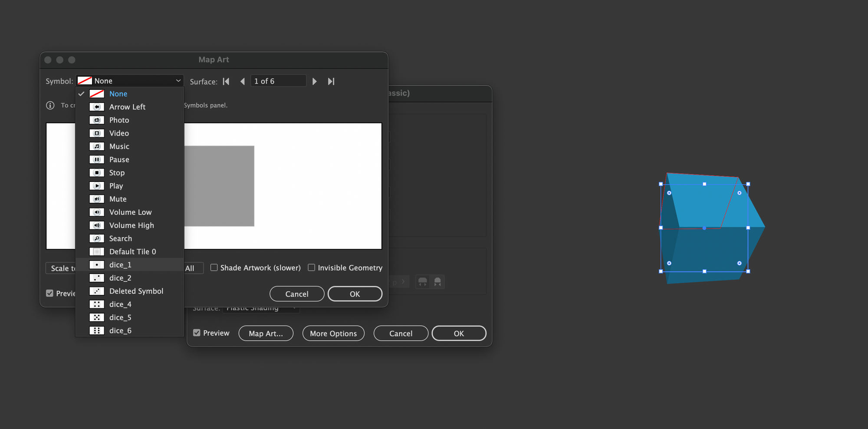Click the Stop symbol icon
The image size is (868, 429).
tap(97, 173)
